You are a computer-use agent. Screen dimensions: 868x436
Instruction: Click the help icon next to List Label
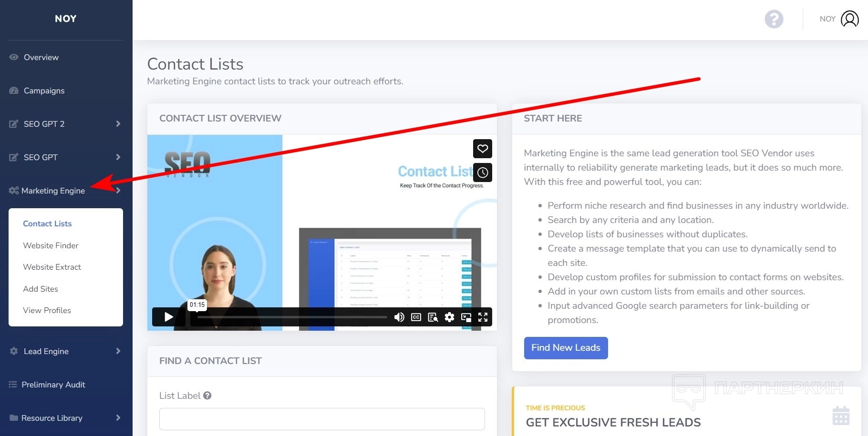[207, 395]
